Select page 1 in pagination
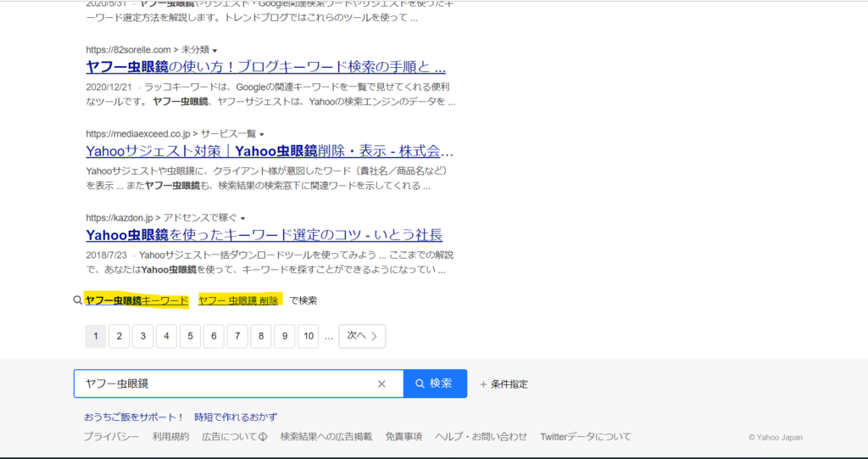 (95, 336)
